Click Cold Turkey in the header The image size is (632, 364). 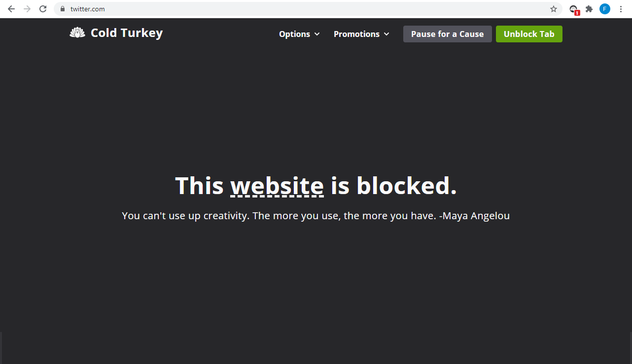pyautogui.click(x=126, y=33)
